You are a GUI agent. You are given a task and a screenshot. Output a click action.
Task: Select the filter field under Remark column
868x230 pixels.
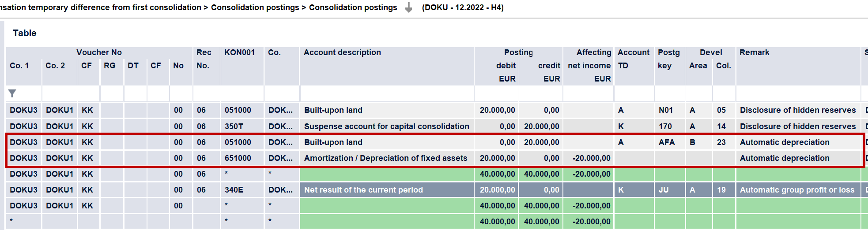(798, 93)
